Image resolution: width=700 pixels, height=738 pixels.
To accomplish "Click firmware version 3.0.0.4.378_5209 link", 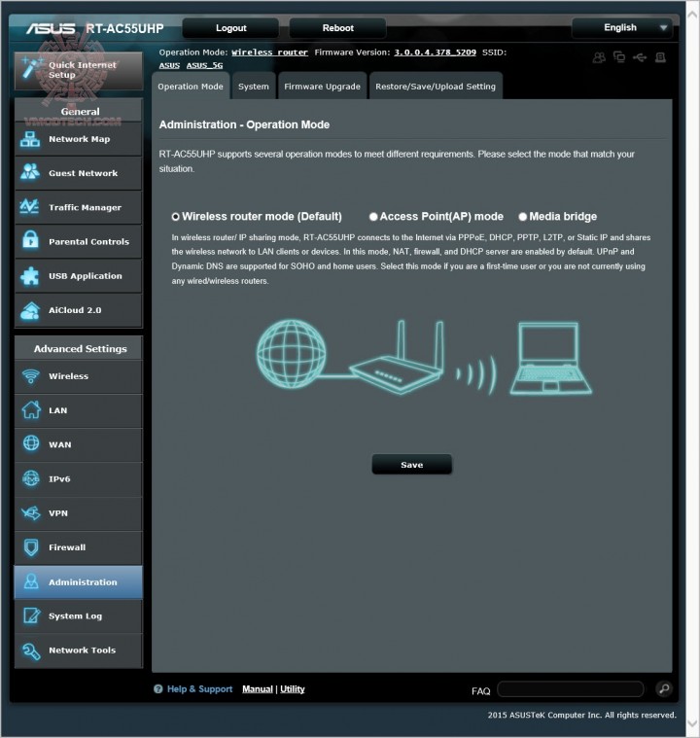I will click(435, 53).
